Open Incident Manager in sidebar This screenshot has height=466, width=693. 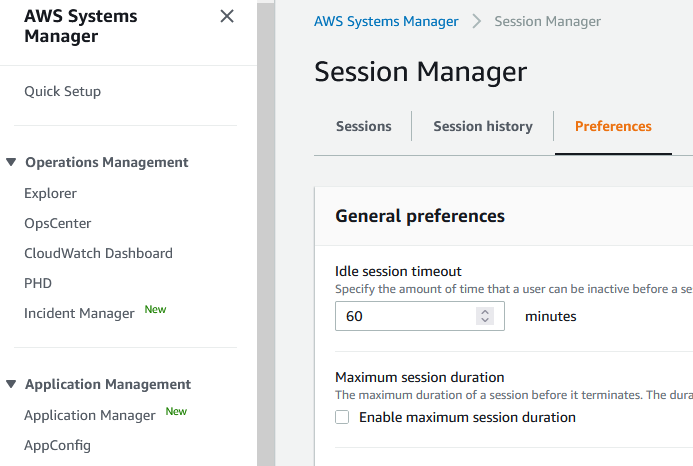click(x=79, y=313)
